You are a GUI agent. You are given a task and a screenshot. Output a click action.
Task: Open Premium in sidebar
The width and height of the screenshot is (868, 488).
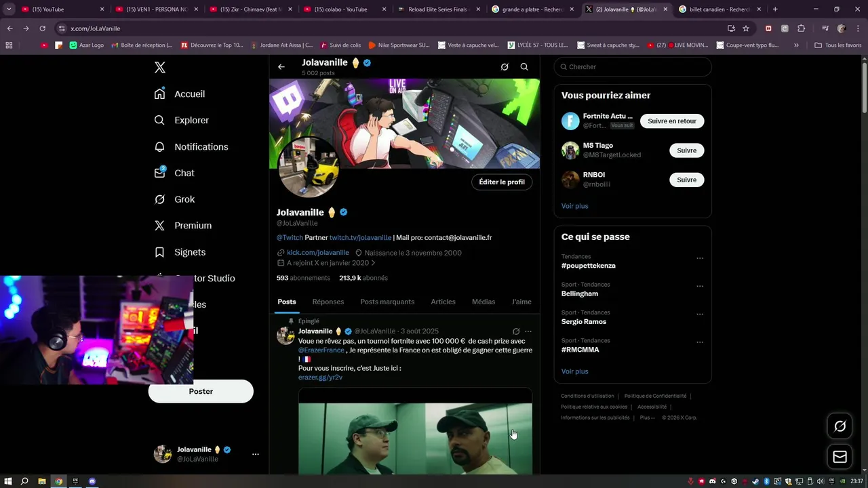point(183,226)
